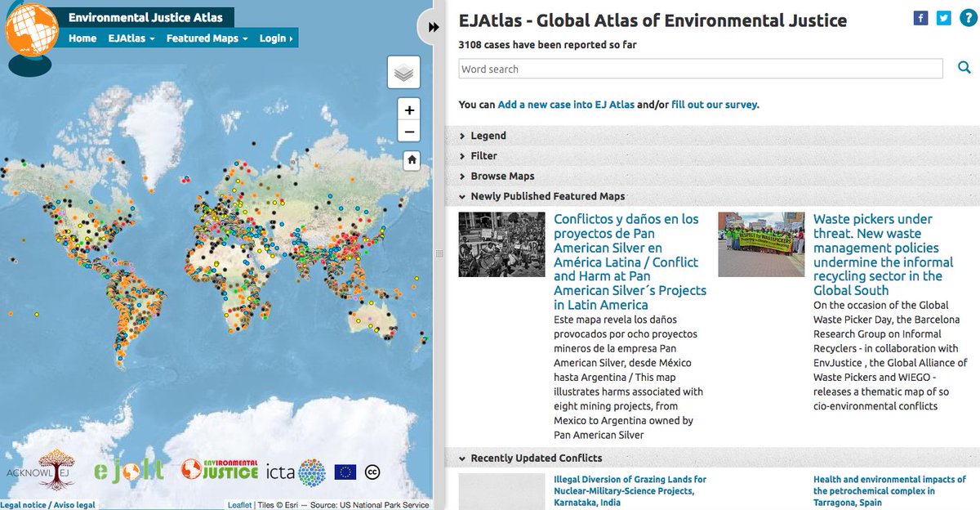Screen dimensions: 980x510
Task: Click the Creative Commons license icon
Action: pos(372,472)
